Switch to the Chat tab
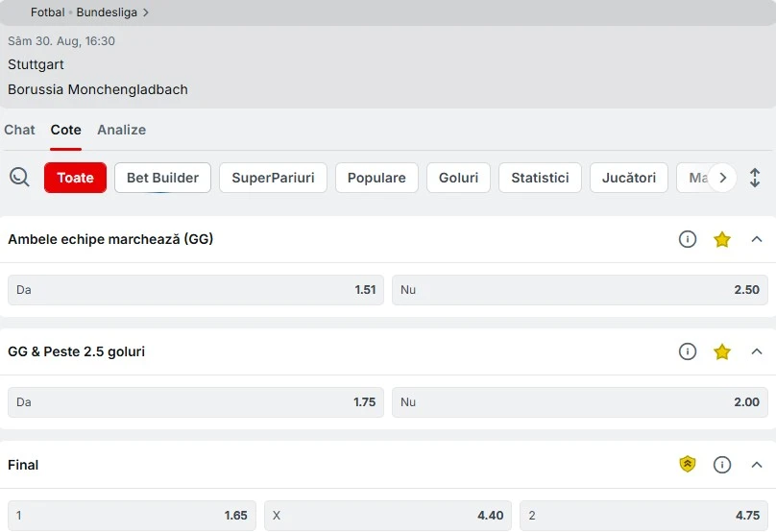 [x=19, y=130]
